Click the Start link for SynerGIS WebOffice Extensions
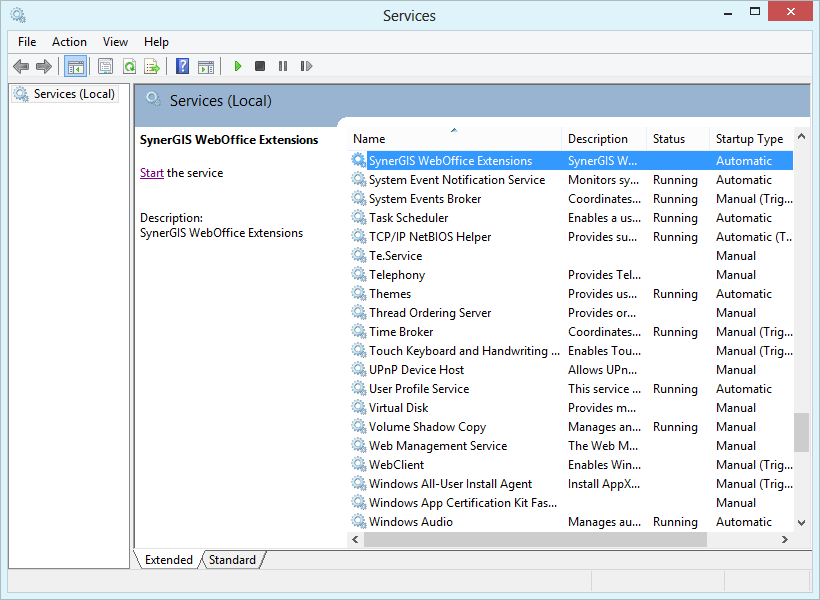This screenshot has width=820, height=600. 151,172
